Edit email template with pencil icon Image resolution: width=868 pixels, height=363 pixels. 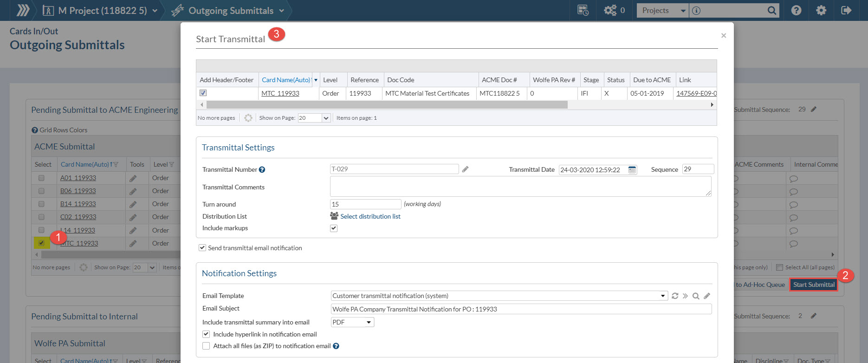tap(707, 296)
